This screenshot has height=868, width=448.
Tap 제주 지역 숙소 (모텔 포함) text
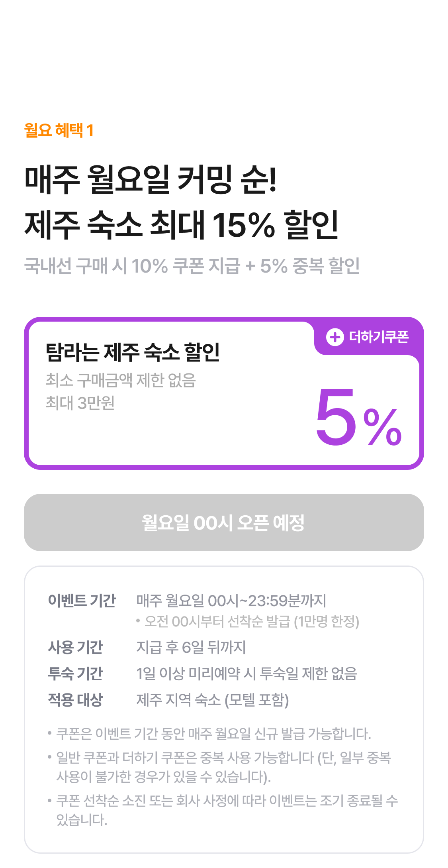click(x=212, y=700)
